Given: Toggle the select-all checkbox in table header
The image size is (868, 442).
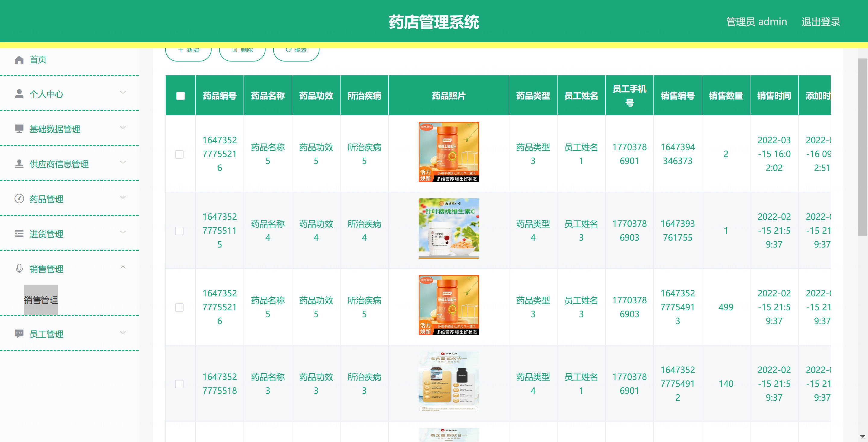Looking at the screenshot, I should coord(180,96).
